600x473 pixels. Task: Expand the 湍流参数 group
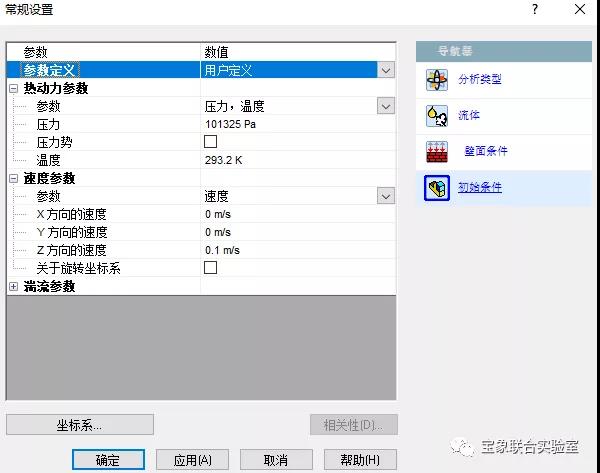(x=13, y=286)
